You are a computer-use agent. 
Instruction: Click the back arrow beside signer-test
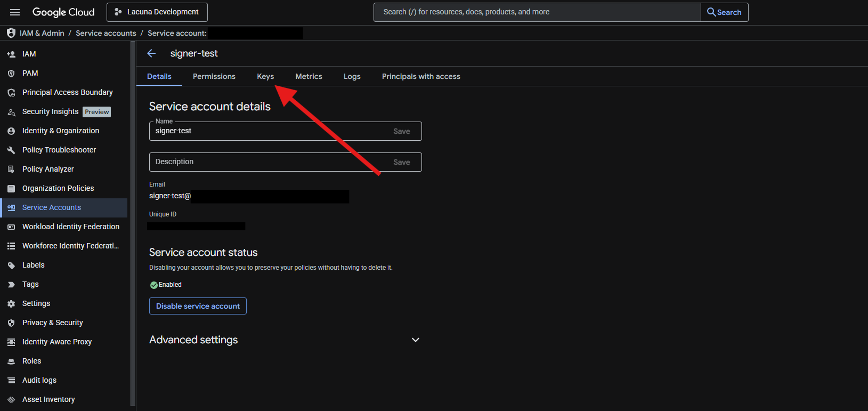coord(151,53)
